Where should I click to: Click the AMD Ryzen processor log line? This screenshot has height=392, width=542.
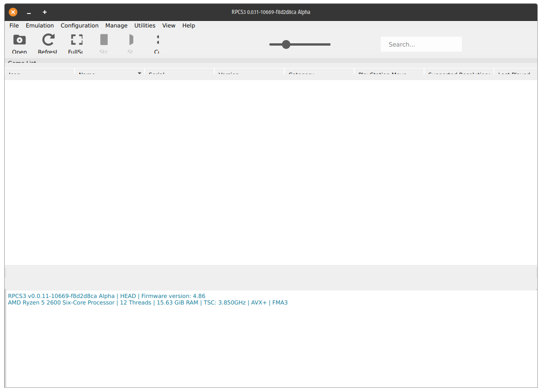[148, 303]
